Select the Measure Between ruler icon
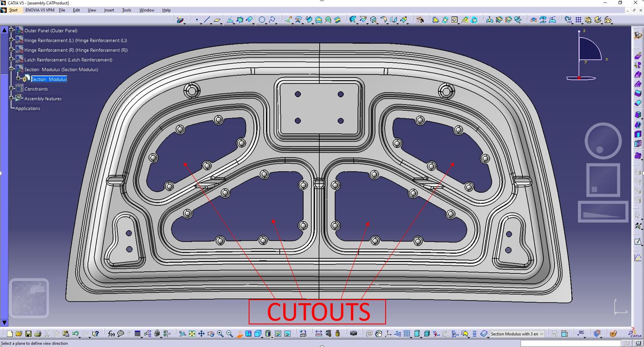This screenshot has width=644, height=347. [319, 334]
